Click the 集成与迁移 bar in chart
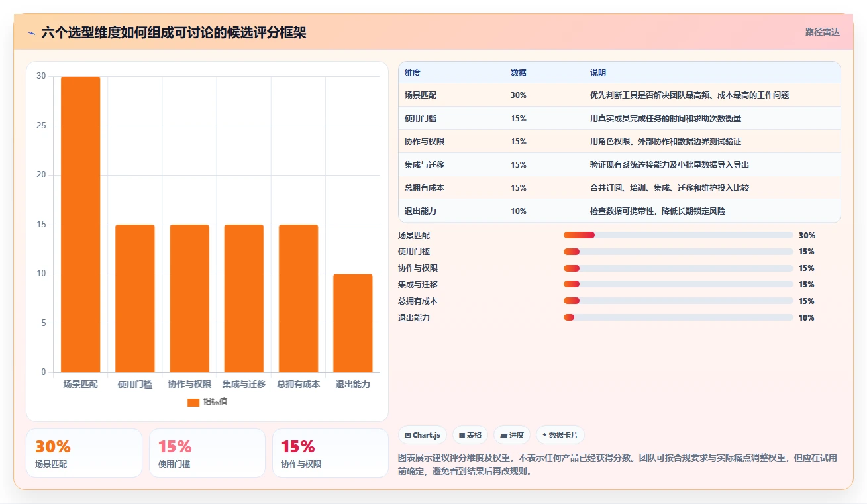The image size is (867, 504). [244, 298]
